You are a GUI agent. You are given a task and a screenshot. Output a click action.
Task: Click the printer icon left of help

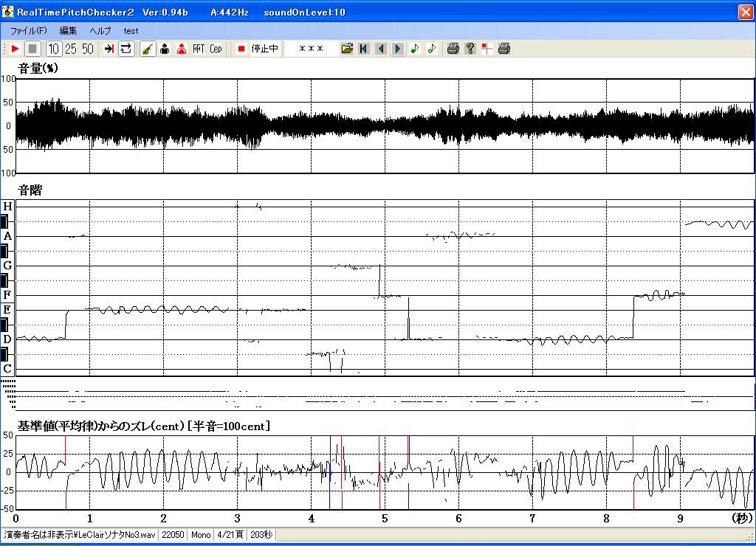tap(453, 49)
